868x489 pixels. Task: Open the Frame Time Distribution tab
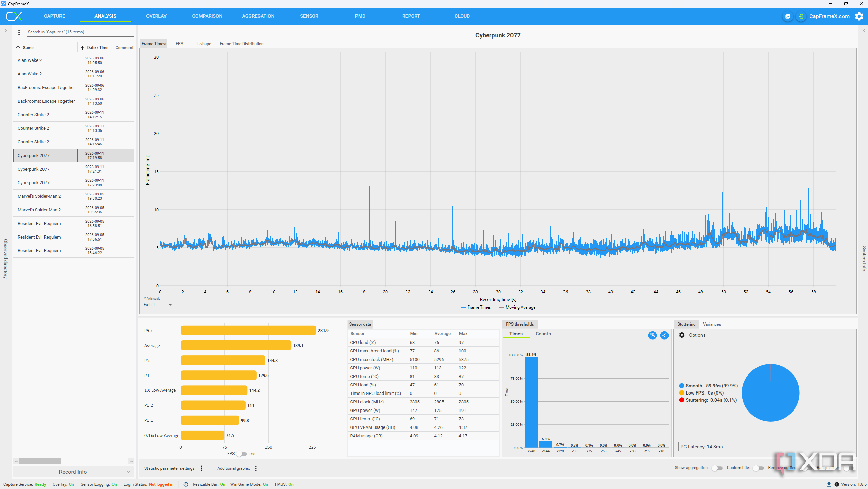[x=242, y=44]
